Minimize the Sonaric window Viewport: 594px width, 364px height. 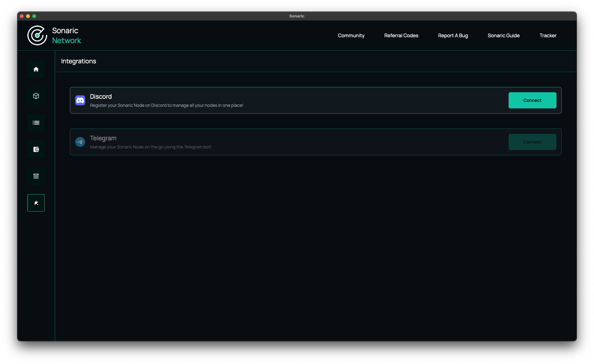[x=28, y=16]
